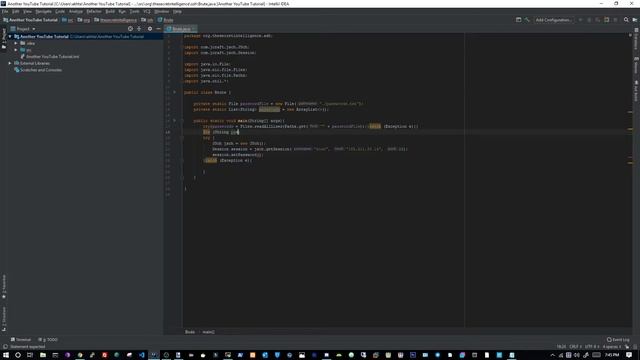Open the Build menu
Image resolution: width=640 pixels, height=360 pixels.
[110, 11]
